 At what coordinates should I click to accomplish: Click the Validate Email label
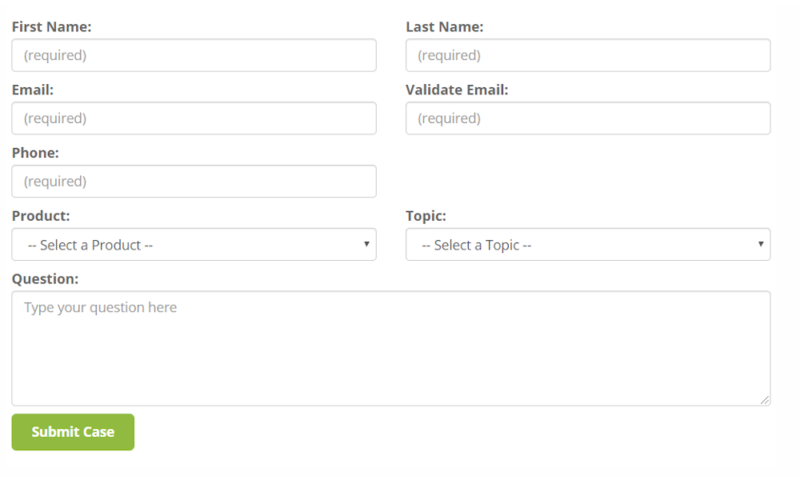coord(457,90)
